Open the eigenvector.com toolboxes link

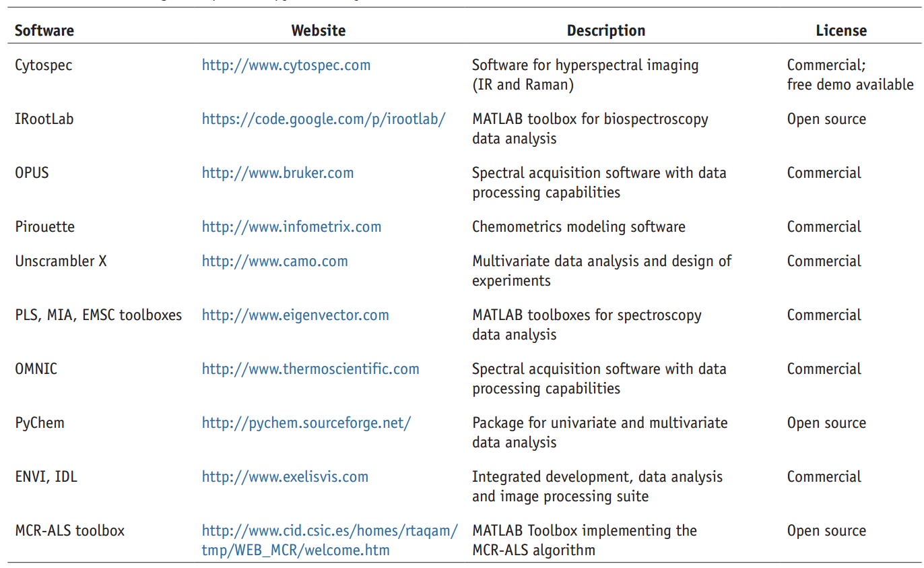295,315
